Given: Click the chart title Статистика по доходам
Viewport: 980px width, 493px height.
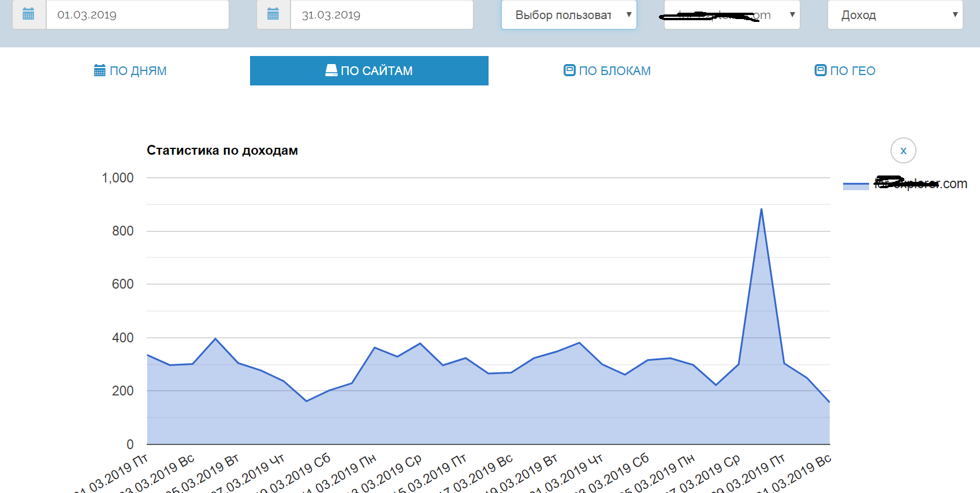Looking at the screenshot, I should [222, 150].
